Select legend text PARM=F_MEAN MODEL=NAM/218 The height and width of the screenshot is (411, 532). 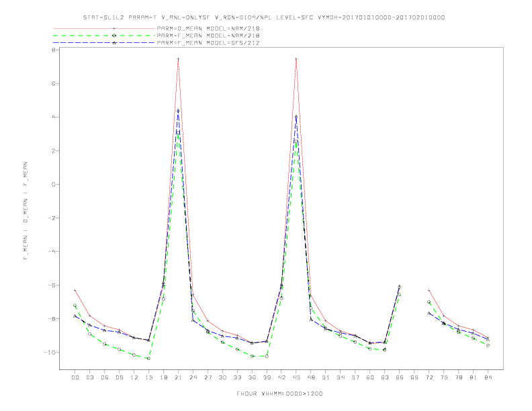click(x=208, y=36)
